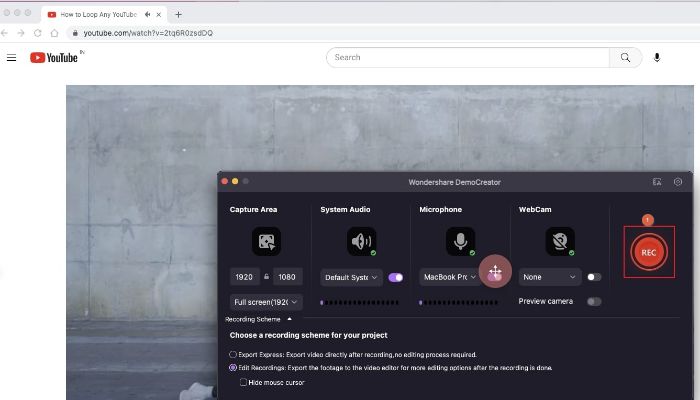The width and height of the screenshot is (700, 400).
Task: Go to YouTube home via logo
Action: coord(54,58)
